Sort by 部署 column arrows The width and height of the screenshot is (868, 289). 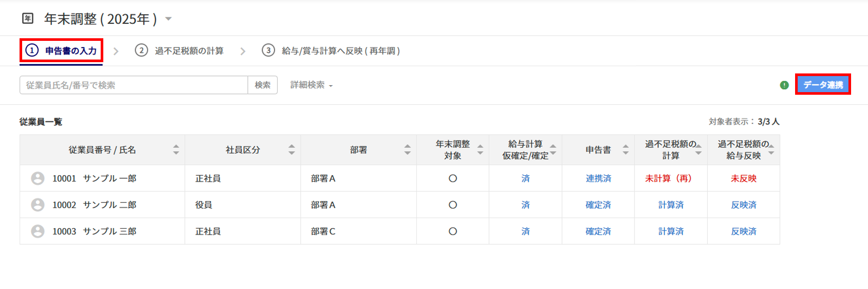pyautogui.click(x=407, y=150)
